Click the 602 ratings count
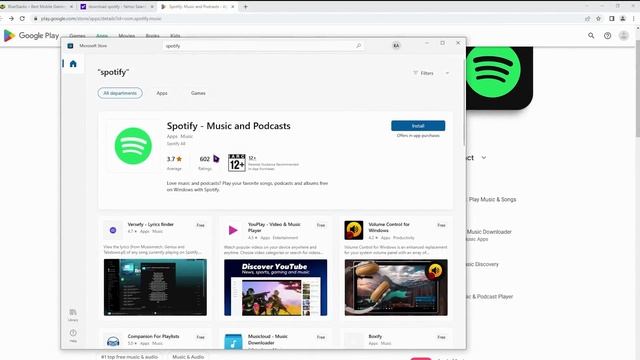The image size is (640, 360). point(204,159)
